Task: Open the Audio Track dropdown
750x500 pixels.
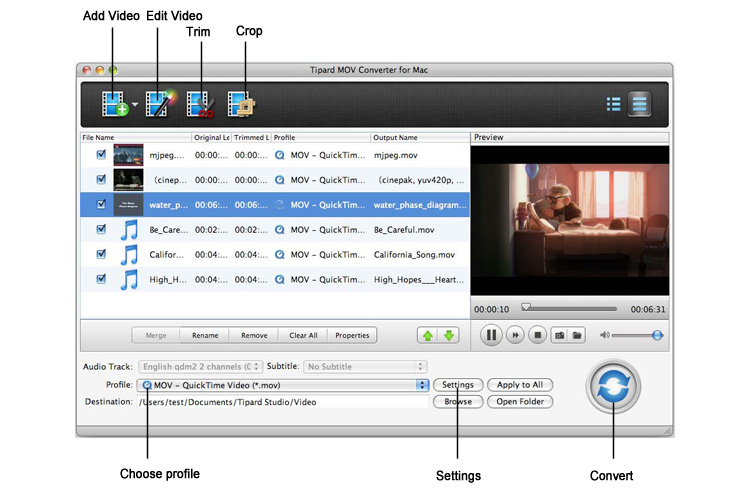Action: [x=200, y=367]
